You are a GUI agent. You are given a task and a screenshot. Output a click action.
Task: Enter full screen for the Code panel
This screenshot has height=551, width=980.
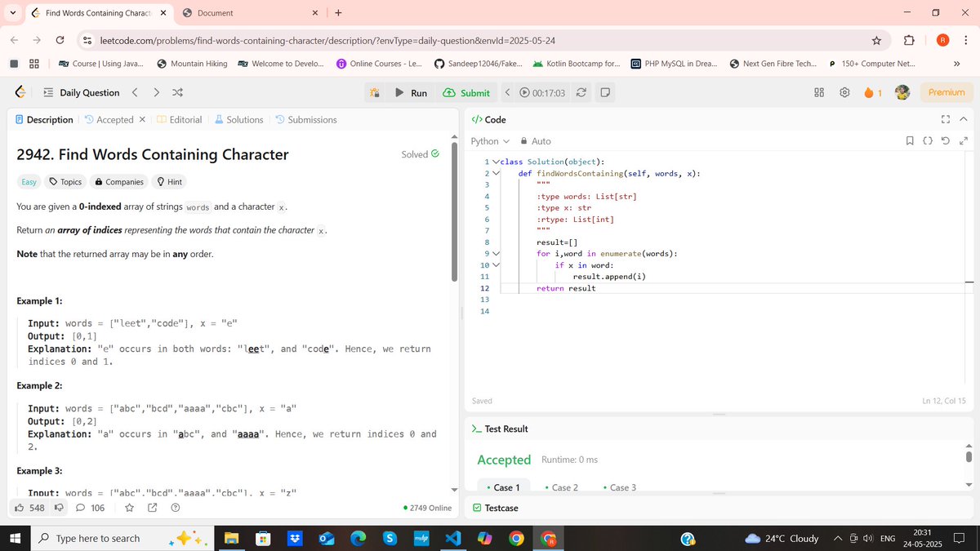tap(946, 119)
